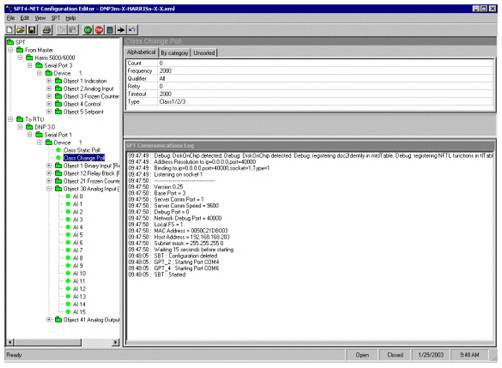Click the green dot beside AI 15
Image resolution: width=502 pixels, height=368 pixels.
tap(68, 312)
